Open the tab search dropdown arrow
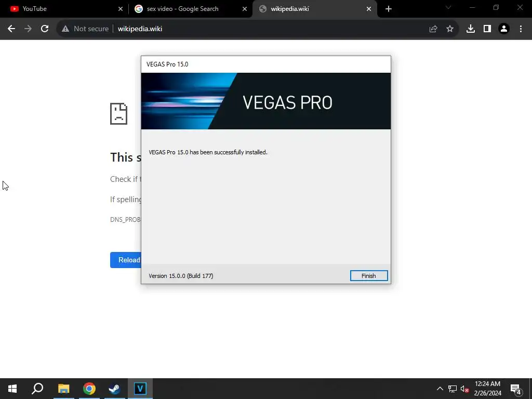This screenshot has width=532, height=399. click(x=448, y=7)
